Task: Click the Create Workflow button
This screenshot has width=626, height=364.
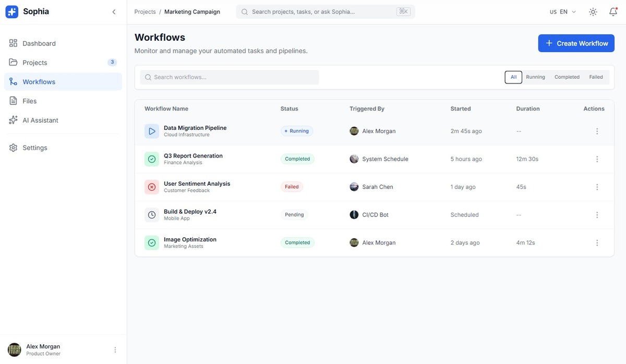Action: coord(576,43)
